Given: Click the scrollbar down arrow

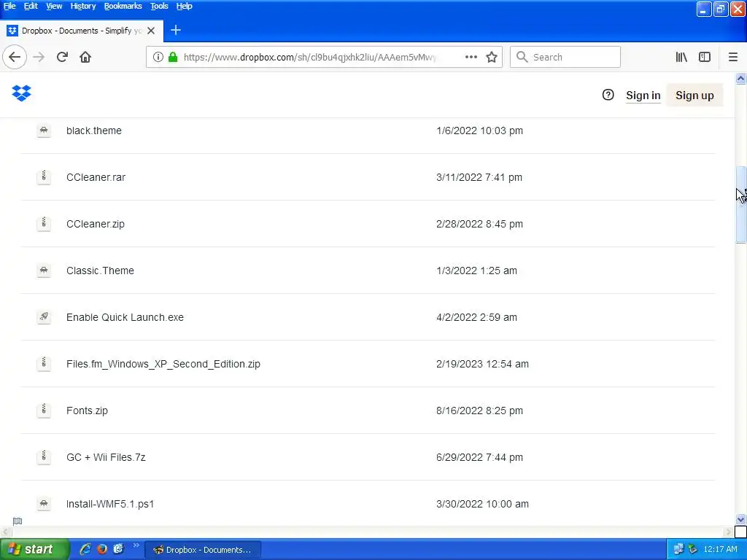Looking at the screenshot, I should pos(741,519).
